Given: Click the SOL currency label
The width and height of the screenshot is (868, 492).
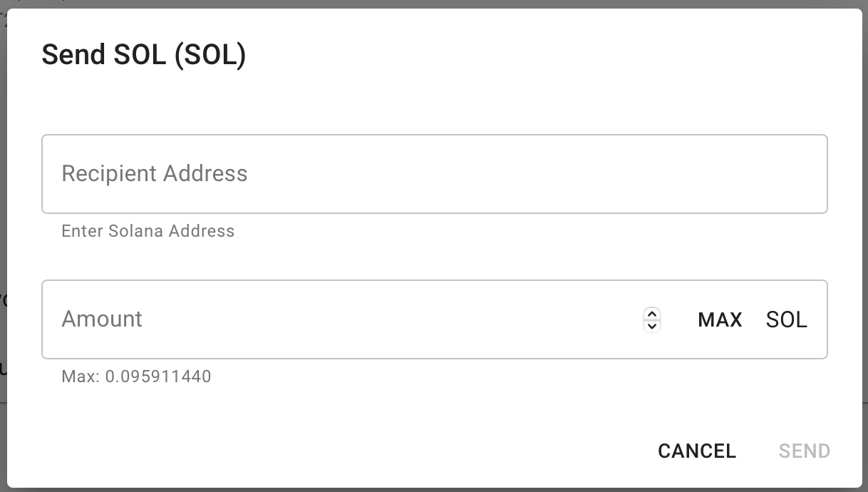Looking at the screenshot, I should [x=786, y=319].
